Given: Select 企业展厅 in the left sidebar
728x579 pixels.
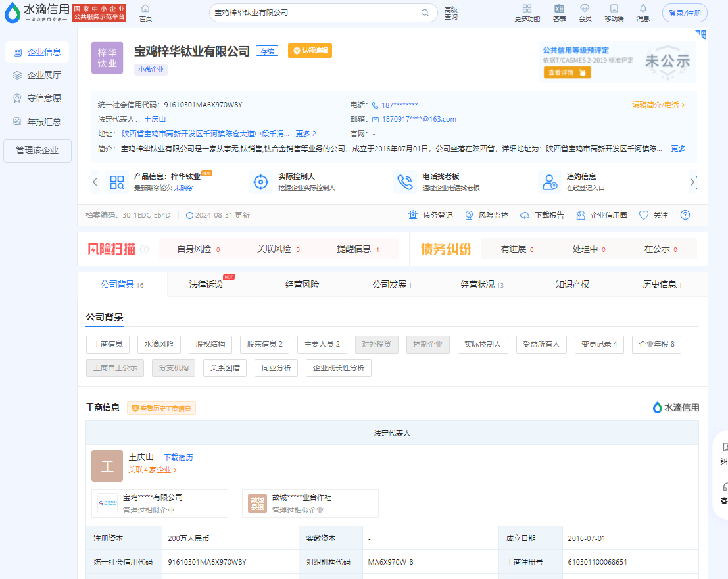Looking at the screenshot, I should tap(37, 75).
